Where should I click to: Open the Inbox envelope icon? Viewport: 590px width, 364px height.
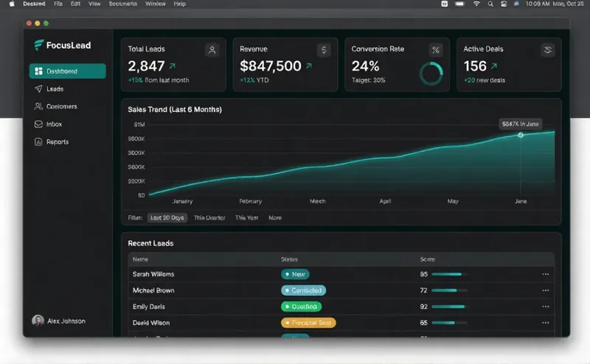click(x=38, y=124)
